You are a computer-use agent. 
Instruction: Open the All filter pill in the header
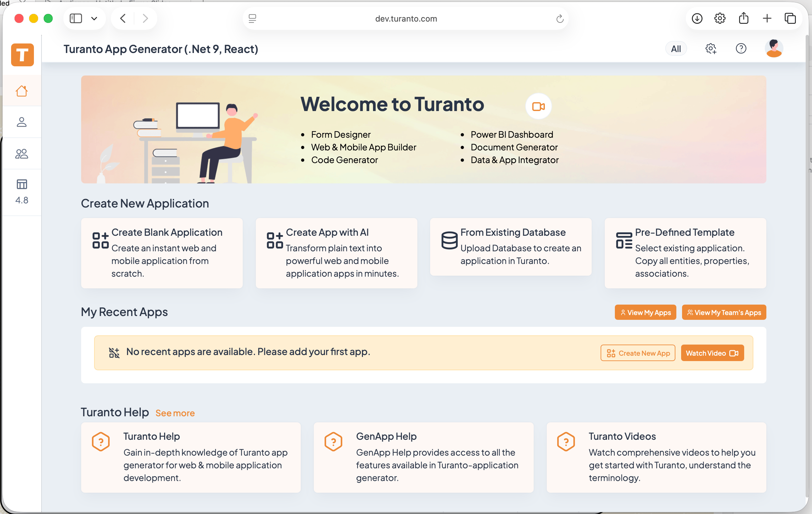(676, 49)
